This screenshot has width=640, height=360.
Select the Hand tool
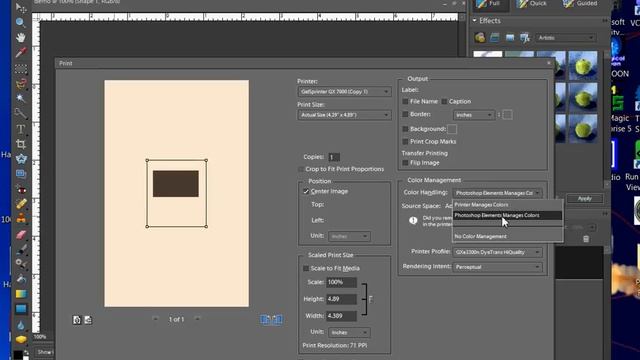pyautogui.click(x=20, y=38)
